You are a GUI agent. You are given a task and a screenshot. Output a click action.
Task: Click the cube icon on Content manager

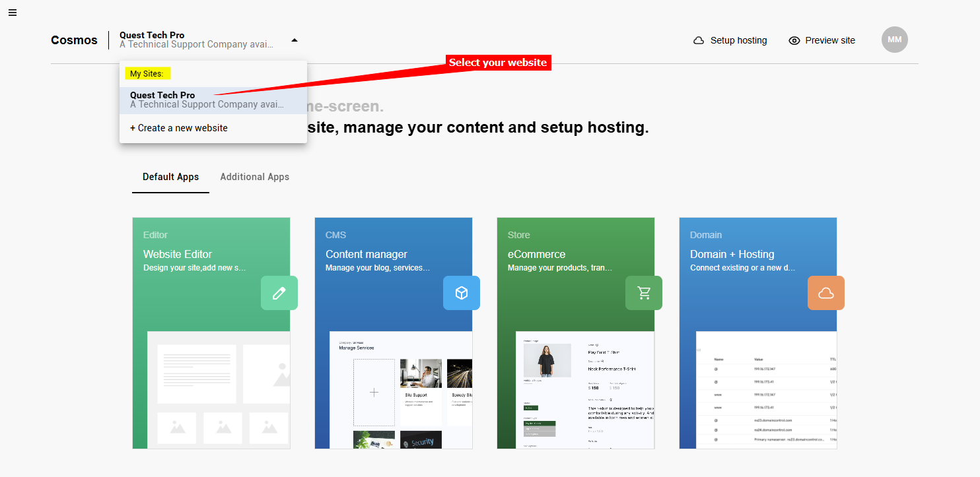point(462,293)
